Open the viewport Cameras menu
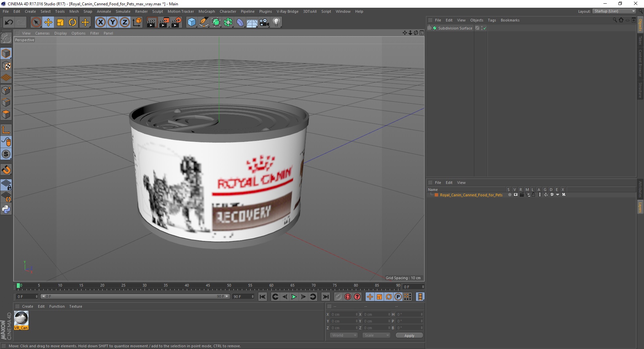The image size is (644, 349). pos(42,33)
